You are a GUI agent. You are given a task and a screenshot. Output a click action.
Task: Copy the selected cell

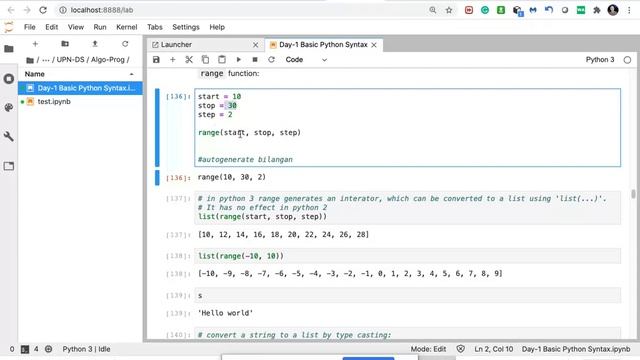point(205,60)
